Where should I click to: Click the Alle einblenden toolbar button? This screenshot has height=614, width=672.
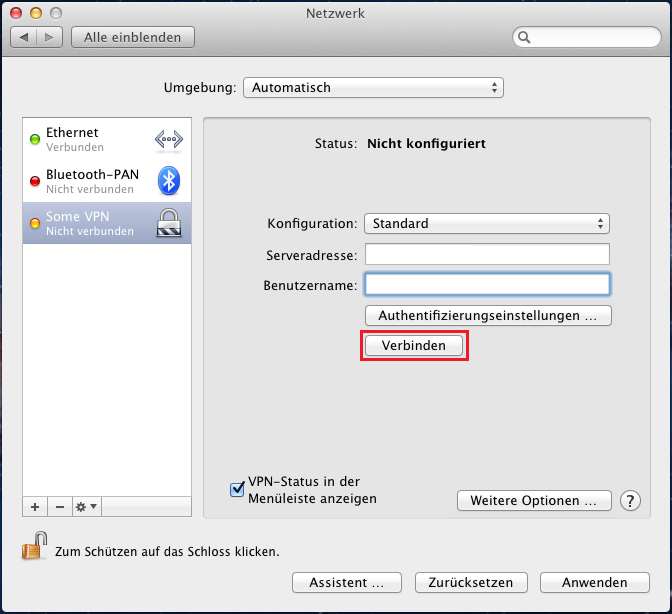pyautogui.click(x=132, y=37)
